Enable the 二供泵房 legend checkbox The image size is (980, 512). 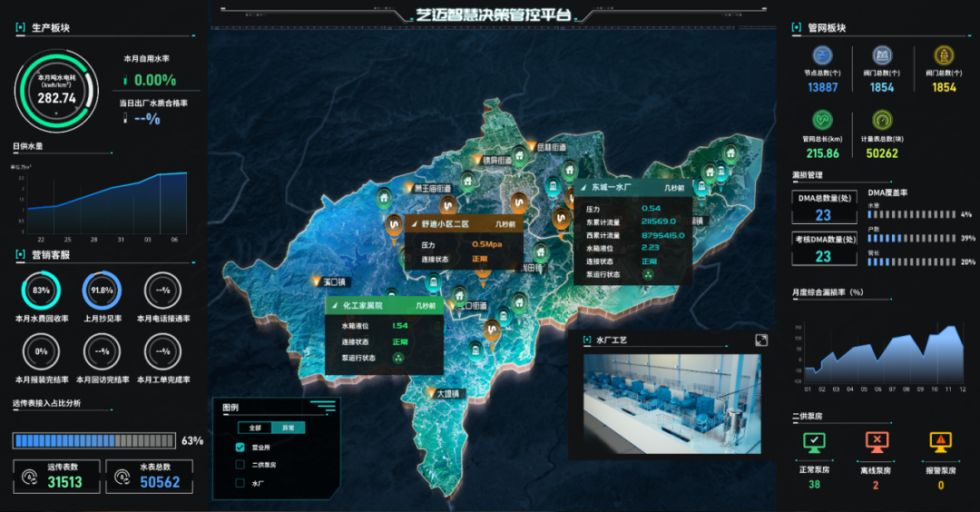click(x=240, y=465)
